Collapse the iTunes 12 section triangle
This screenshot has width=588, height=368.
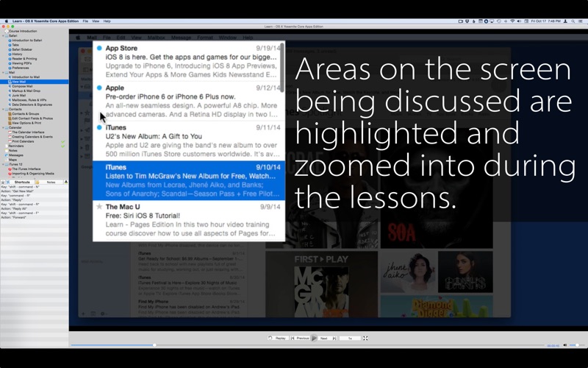point(4,164)
